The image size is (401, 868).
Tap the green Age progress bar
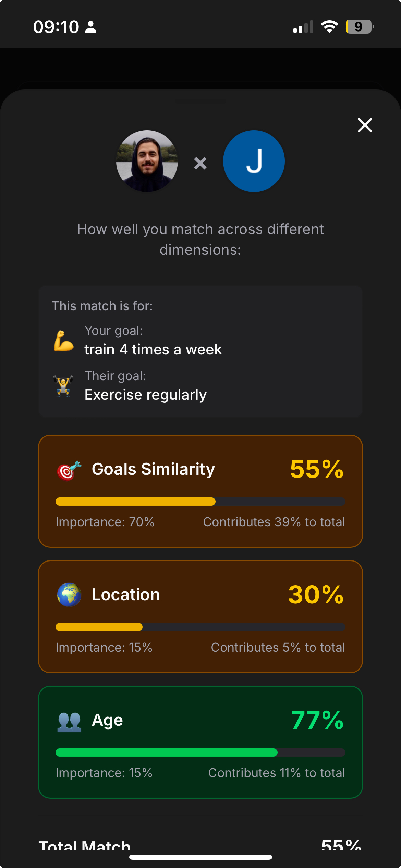tap(200, 752)
